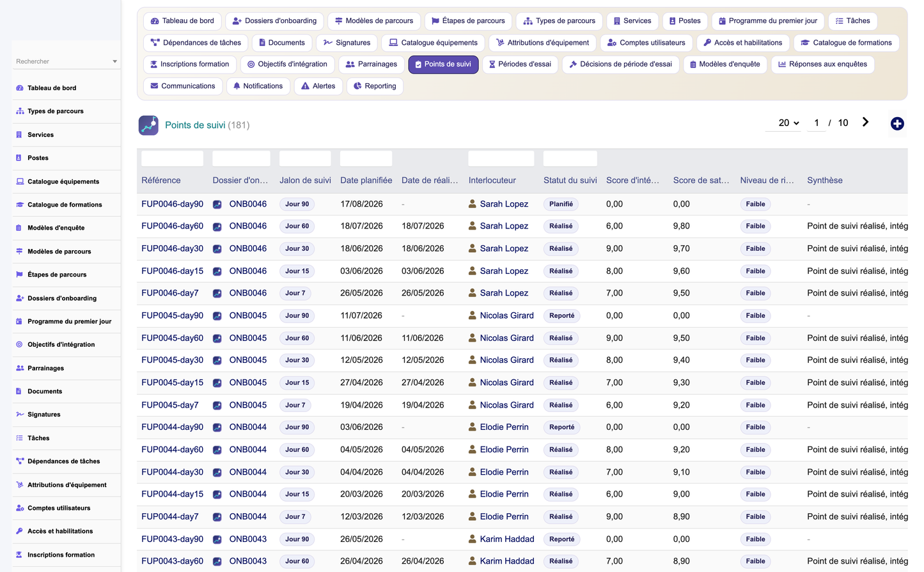Click the Parrainages icon in the sidebar

coord(20,368)
